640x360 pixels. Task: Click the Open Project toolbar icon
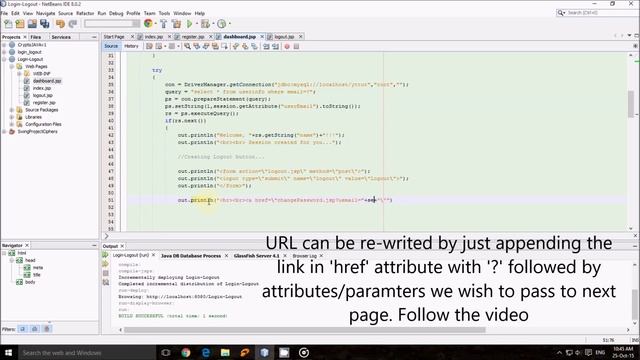point(32,24)
